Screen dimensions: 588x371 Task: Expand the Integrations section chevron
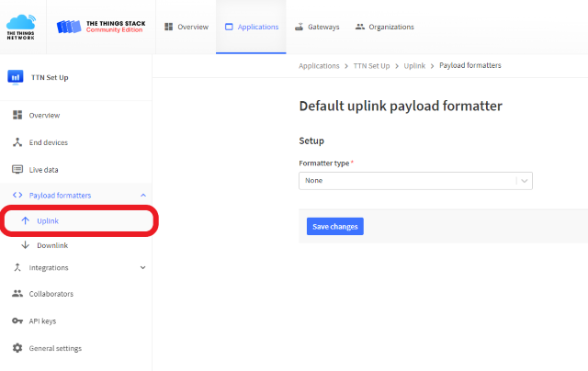click(x=143, y=267)
